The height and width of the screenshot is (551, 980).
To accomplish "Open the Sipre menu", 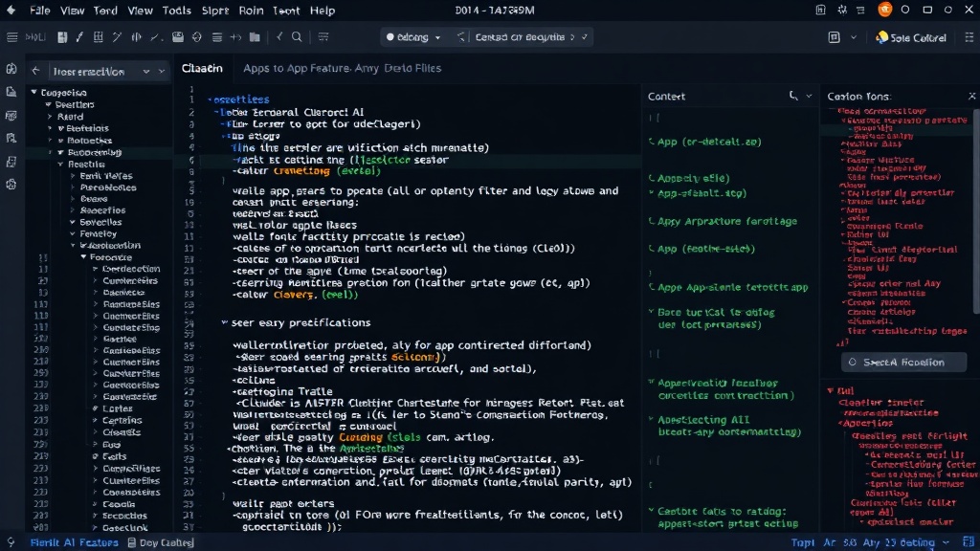I will (215, 11).
